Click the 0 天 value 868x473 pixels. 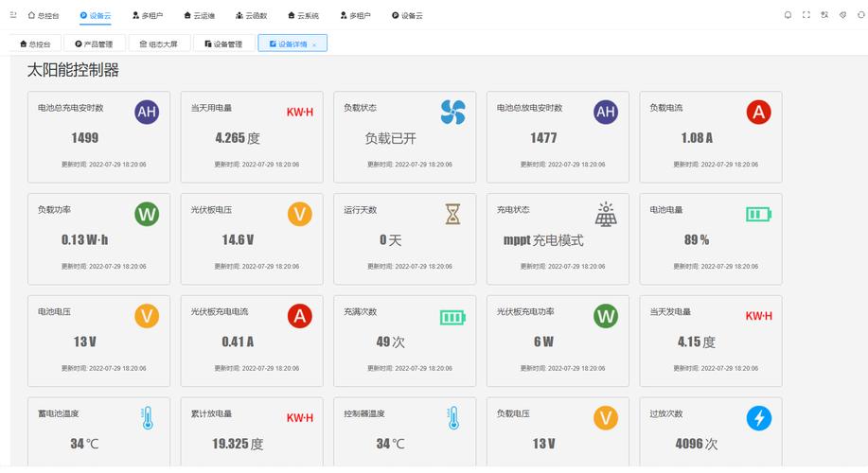[x=390, y=240]
